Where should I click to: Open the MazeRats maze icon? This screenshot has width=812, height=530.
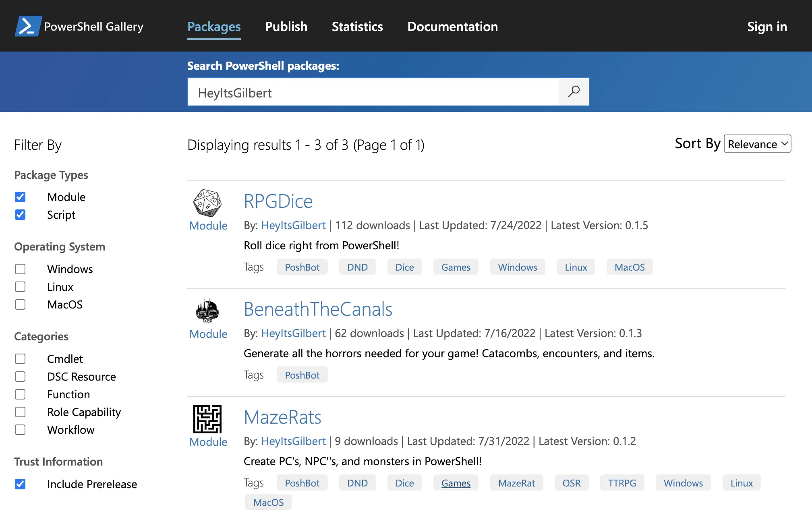[x=207, y=419]
